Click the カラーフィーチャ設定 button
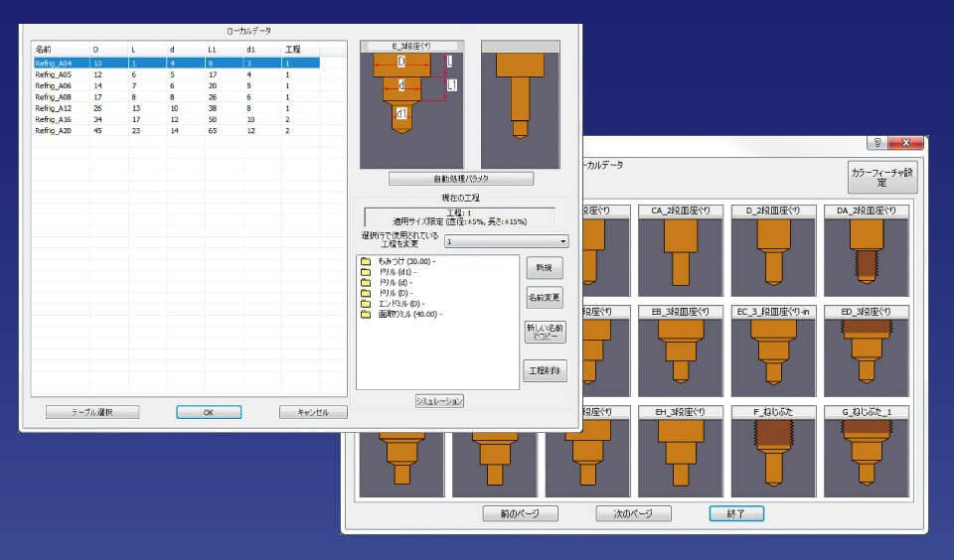The image size is (954, 560). [x=881, y=178]
